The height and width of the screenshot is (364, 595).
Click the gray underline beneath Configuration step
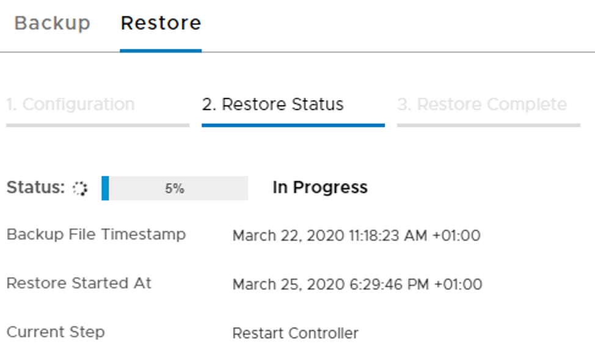click(x=98, y=125)
